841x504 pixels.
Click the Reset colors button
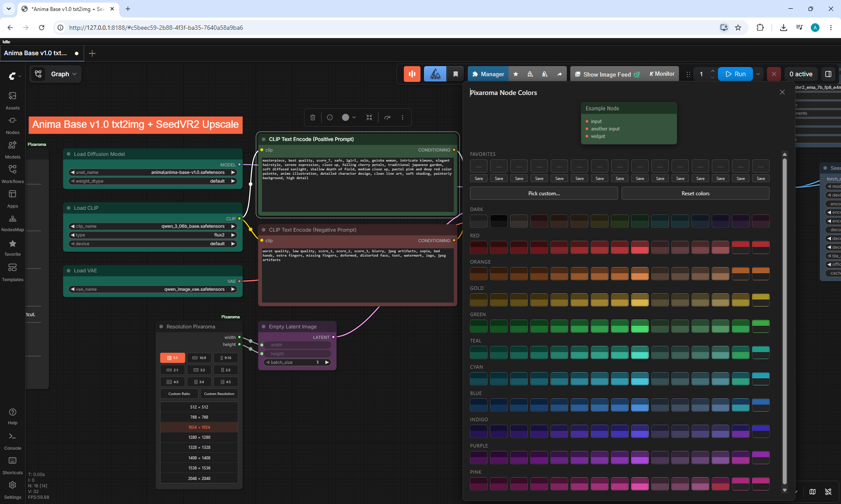696,193
